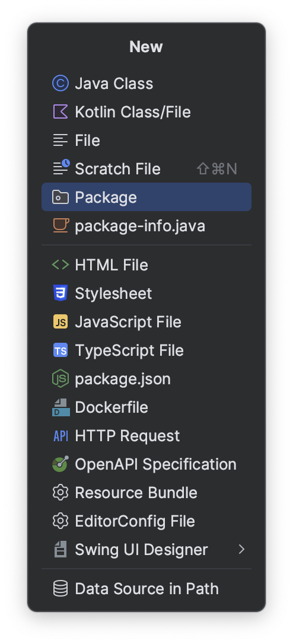Create a new plain File
This screenshot has width=293, height=644.
pos(146,141)
